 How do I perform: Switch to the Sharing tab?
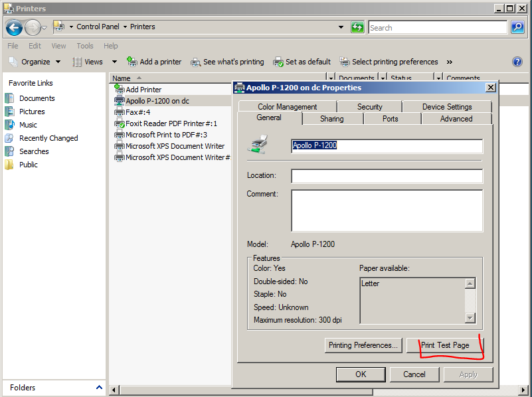click(x=332, y=119)
